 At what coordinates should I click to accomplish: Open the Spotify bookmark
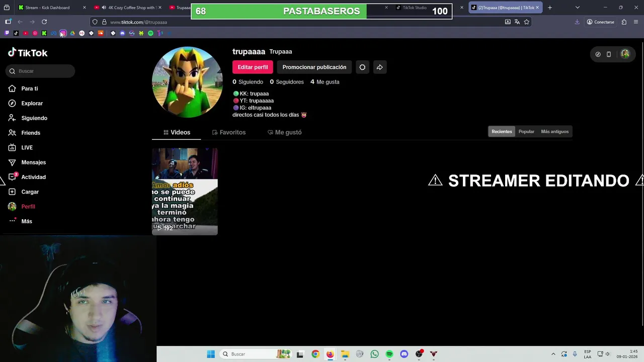point(150,33)
